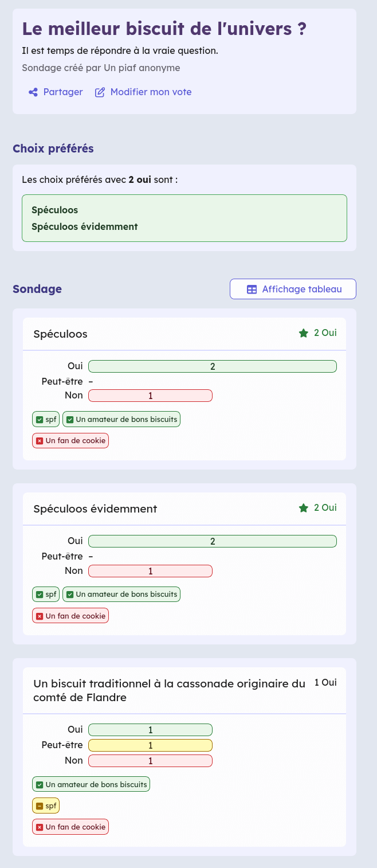Click the edit pencil icon for Modifier mon vote
This screenshot has width=377, height=868.
click(x=100, y=92)
